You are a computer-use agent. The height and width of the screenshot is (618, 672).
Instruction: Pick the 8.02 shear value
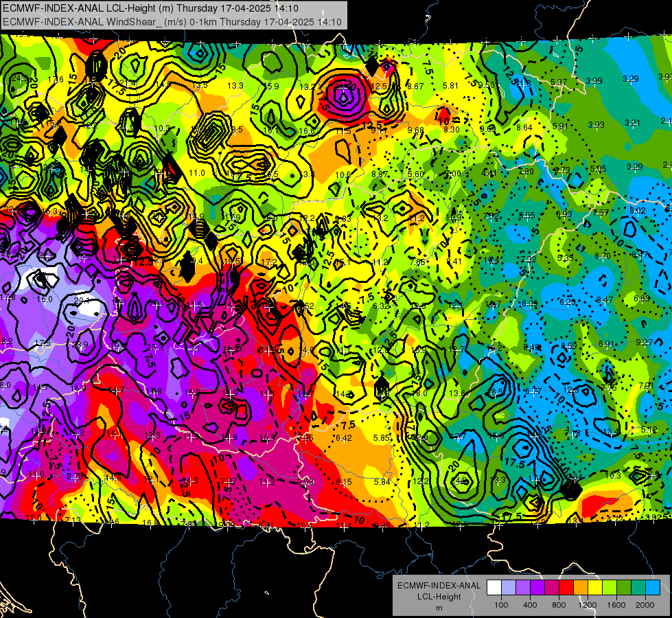pos(637,211)
